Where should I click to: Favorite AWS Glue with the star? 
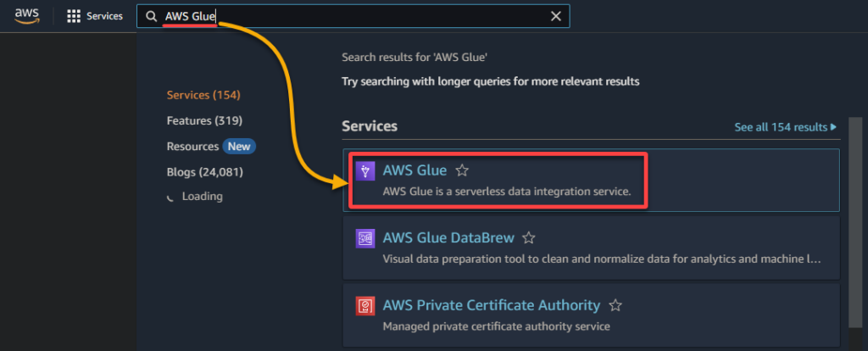point(462,170)
